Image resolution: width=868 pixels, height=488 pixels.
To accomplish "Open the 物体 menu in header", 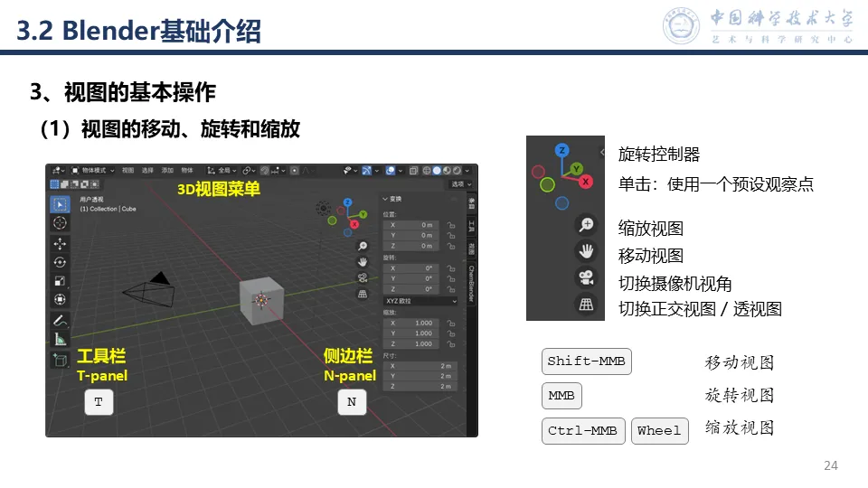I will (x=187, y=171).
